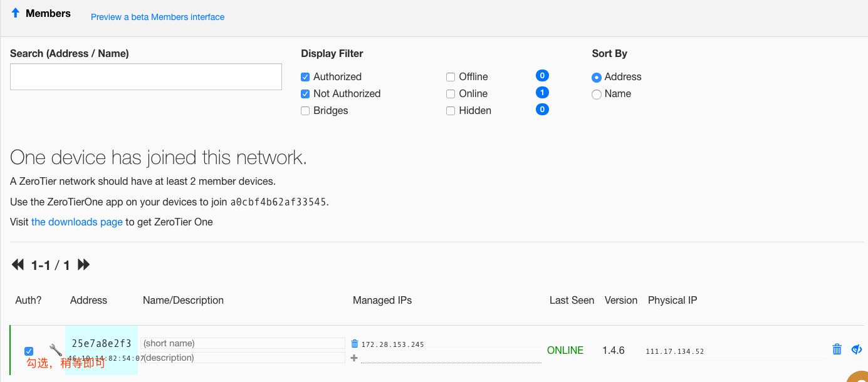The width and height of the screenshot is (868, 382).
Task: Click the Search Address/Name field
Action: [x=145, y=77]
